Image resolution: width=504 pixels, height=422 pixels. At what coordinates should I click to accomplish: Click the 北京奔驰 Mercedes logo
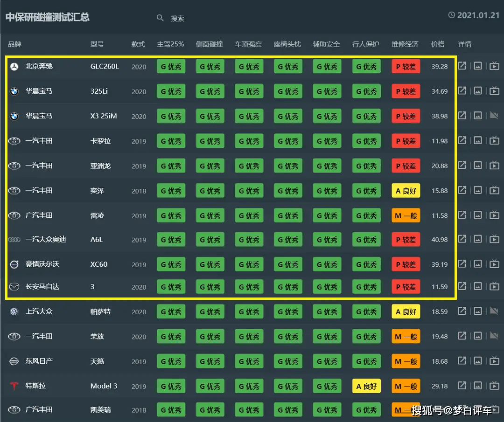click(x=14, y=67)
